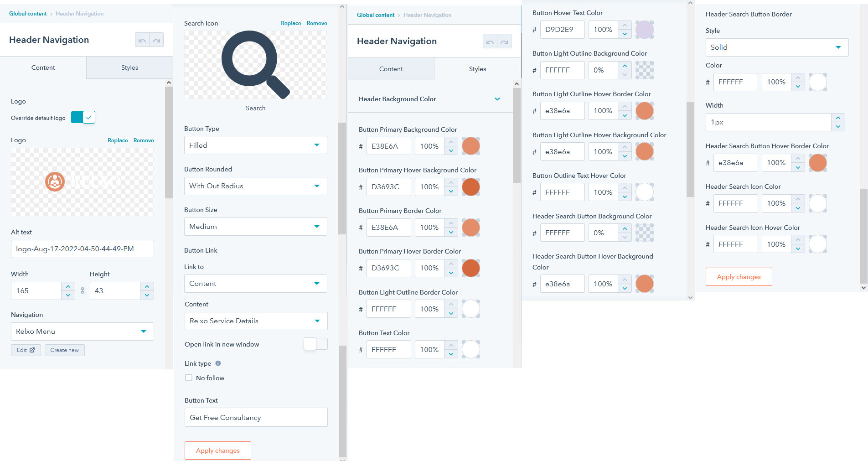Open Header Search Button Hover Border Color swatch

[818, 163]
